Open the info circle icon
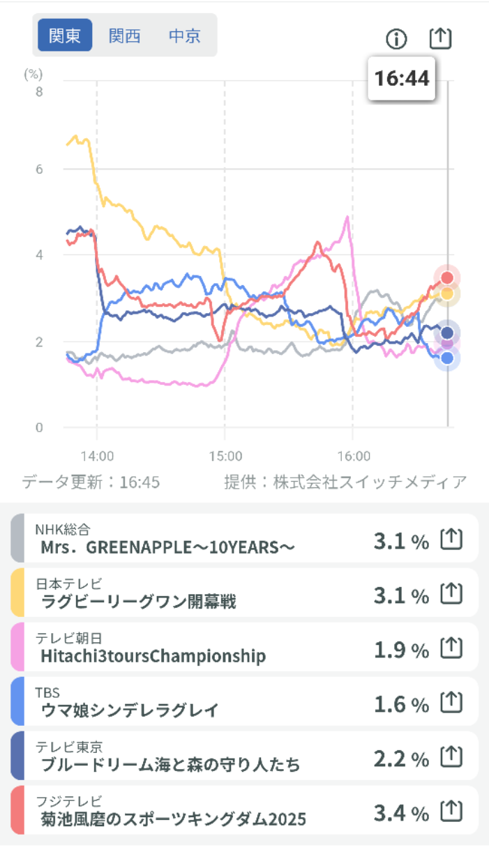This screenshot has height=868, width=489. [x=396, y=39]
